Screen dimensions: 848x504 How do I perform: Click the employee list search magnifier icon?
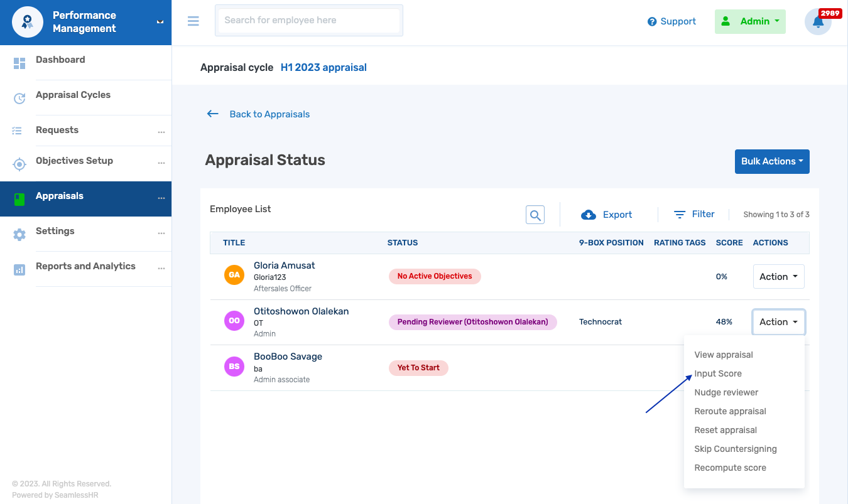(535, 215)
